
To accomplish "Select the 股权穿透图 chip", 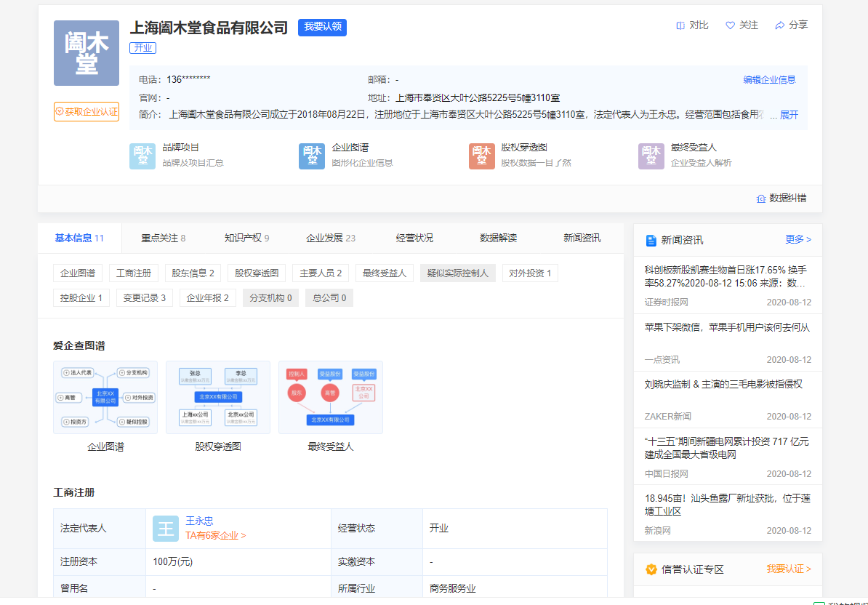I will [257, 273].
